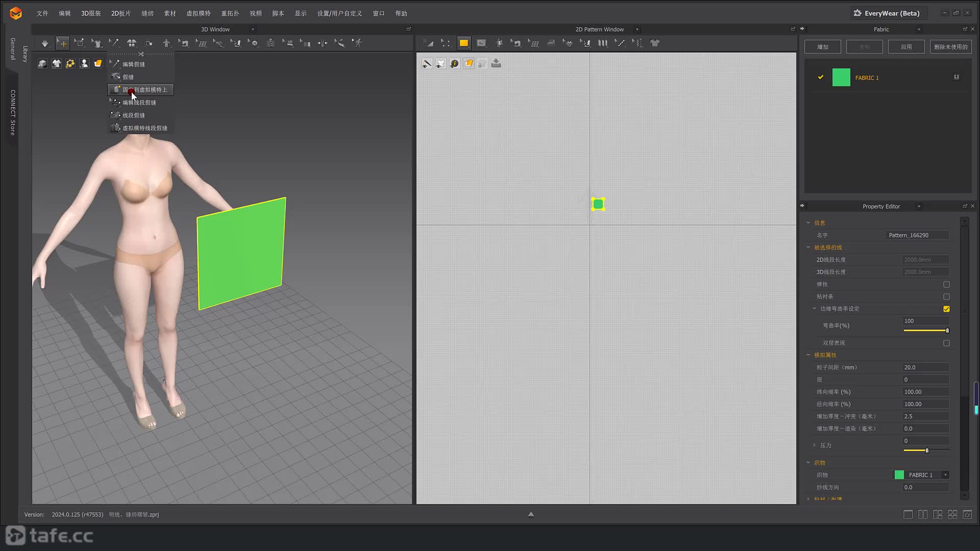
Task: Click the Simulate down-arrow icon in 3D toolbar
Action: click(x=45, y=43)
